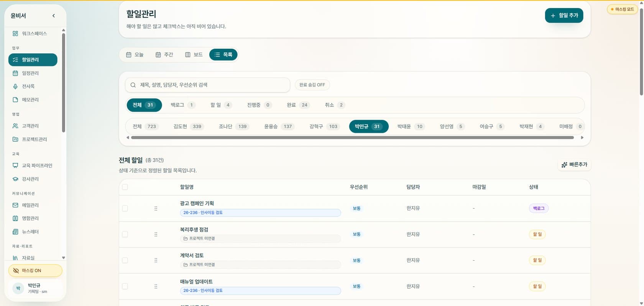Check the select-all header checkbox
Screen dimensions: 644x306
click(x=125, y=187)
